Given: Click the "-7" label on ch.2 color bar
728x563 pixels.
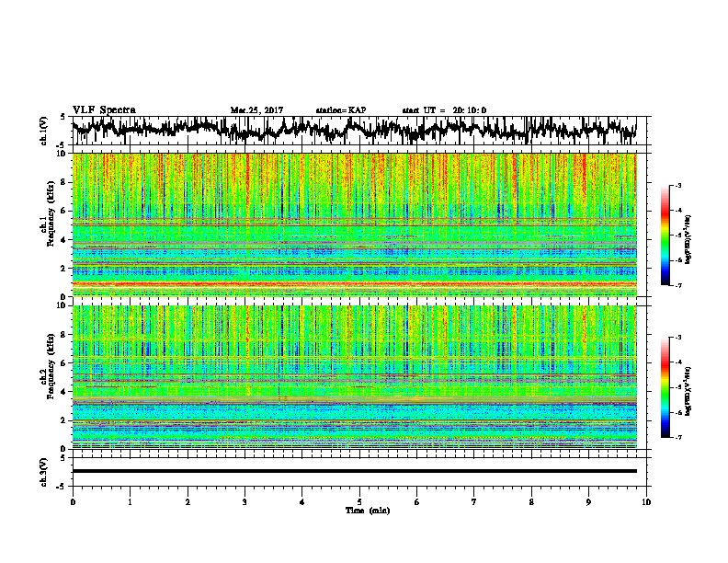Looking at the screenshot, I should tap(677, 437).
